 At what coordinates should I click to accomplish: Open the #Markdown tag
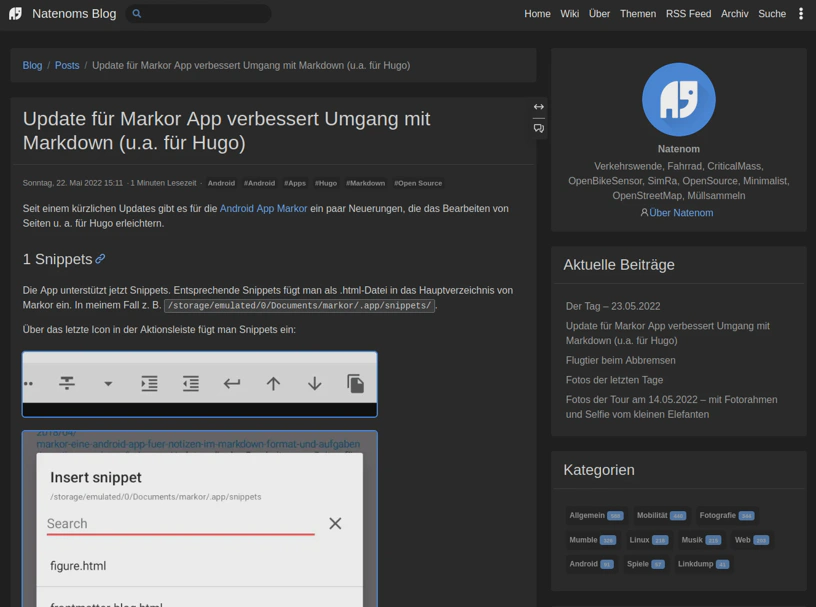[x=365, y=183]
